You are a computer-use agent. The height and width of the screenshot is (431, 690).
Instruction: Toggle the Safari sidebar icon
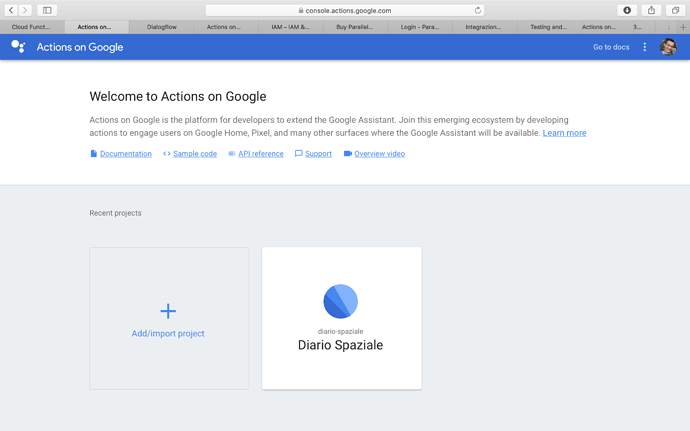pyautogui.click(x=47, y=10)
